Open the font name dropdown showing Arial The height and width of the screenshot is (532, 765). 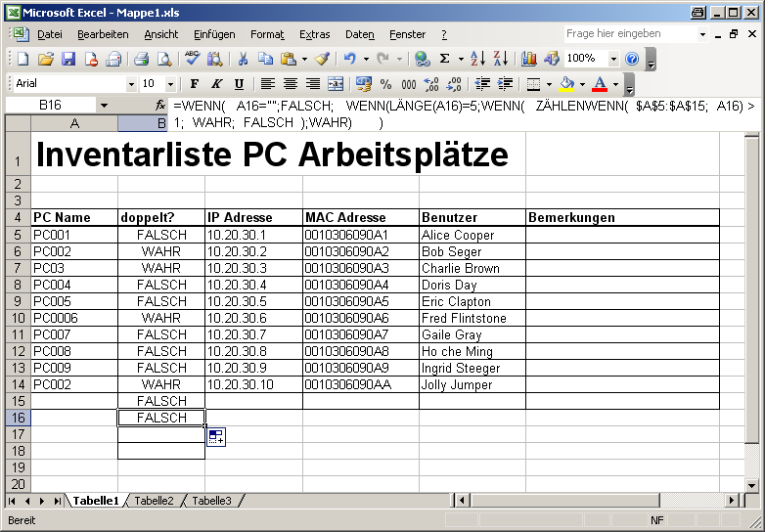click(x=131, y=84)
